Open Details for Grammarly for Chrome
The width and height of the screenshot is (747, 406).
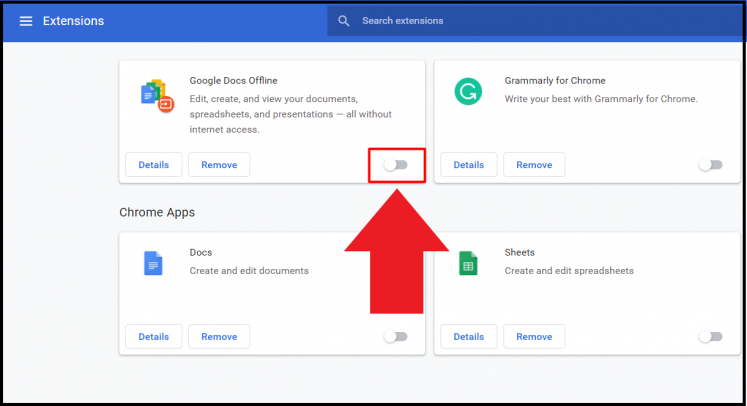click(468, 165)
